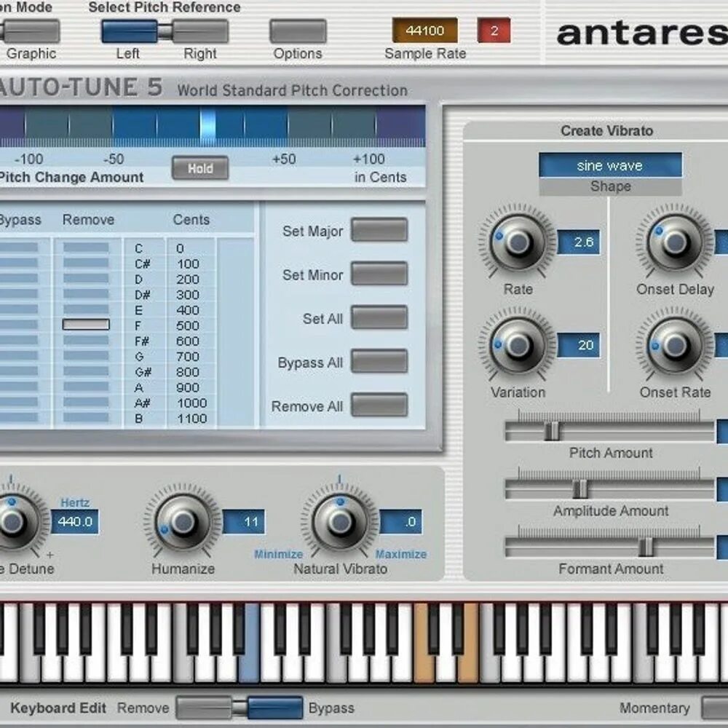
Task: Click the vibrato Rate knob
Action: pyautogui.click(x=518, y=242)
